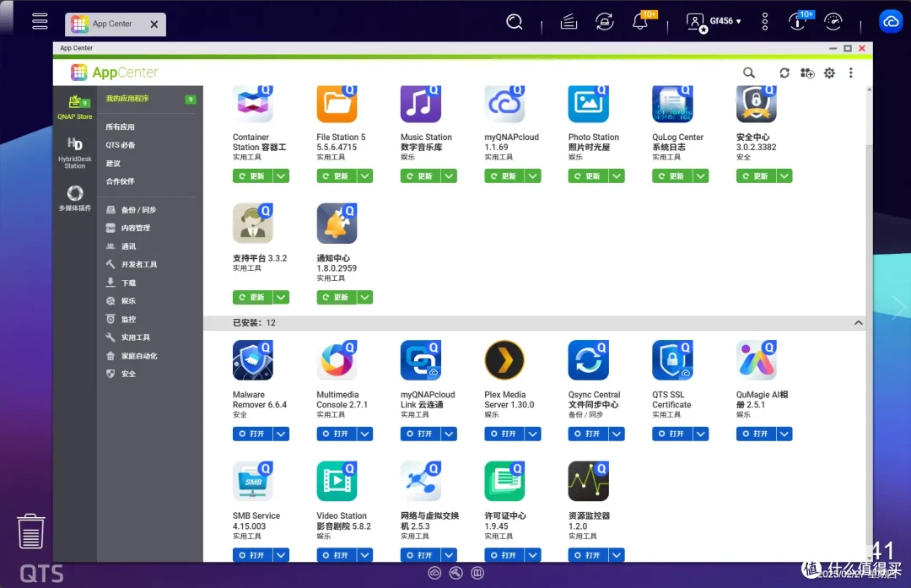Image resolution: width=911 pixels, height=588 pixels.
Task: Expand dropdown beside Music Station update
Action: (449, 176)
